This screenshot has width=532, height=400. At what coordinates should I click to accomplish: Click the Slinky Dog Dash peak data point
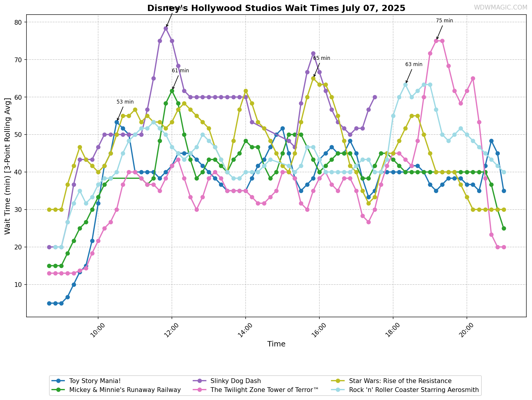point(166,29)
